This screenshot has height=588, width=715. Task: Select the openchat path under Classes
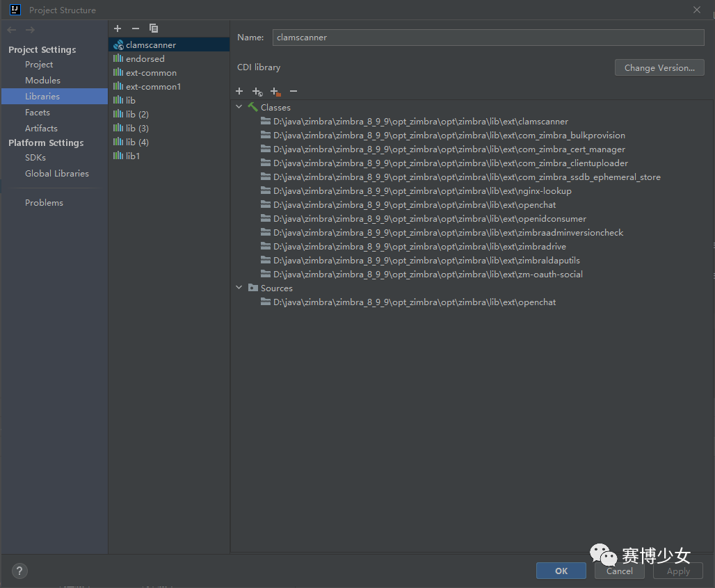415,204
